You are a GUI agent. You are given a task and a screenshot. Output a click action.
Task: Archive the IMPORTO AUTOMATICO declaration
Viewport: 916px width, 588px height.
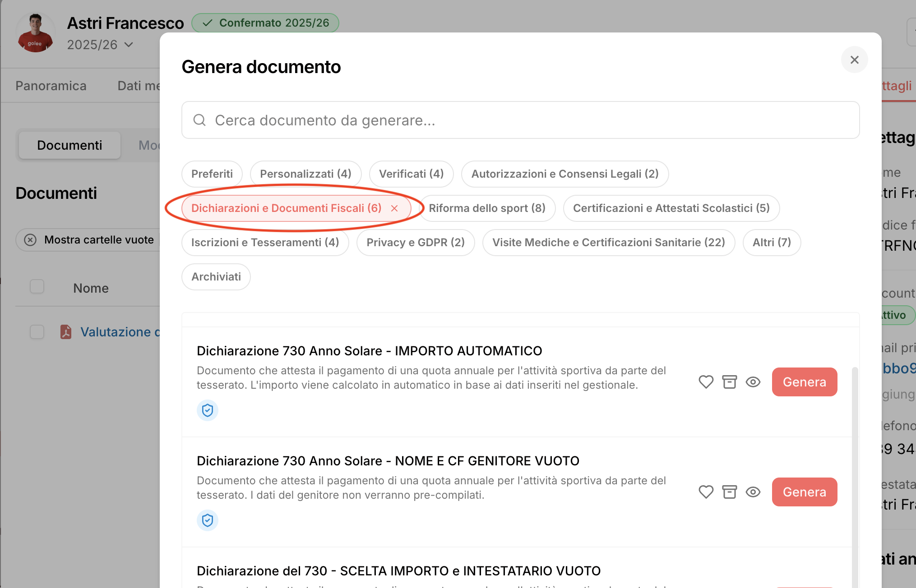[729, 382]
